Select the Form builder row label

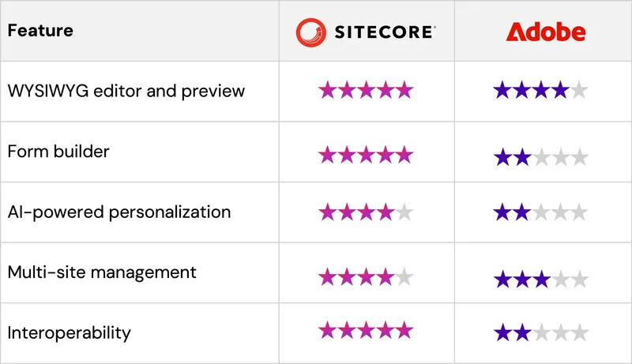tap(58, 152)
